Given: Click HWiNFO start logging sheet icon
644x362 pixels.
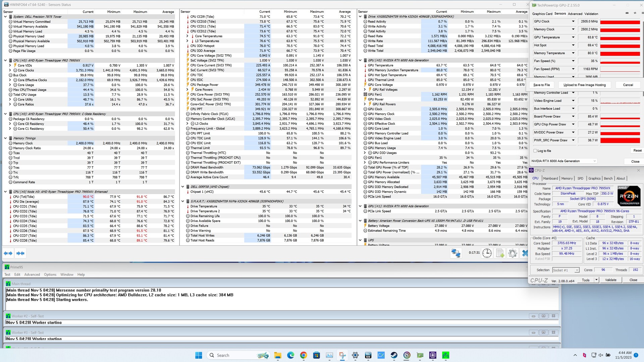Looking at the screenshot, I should [x=500, y=253].
